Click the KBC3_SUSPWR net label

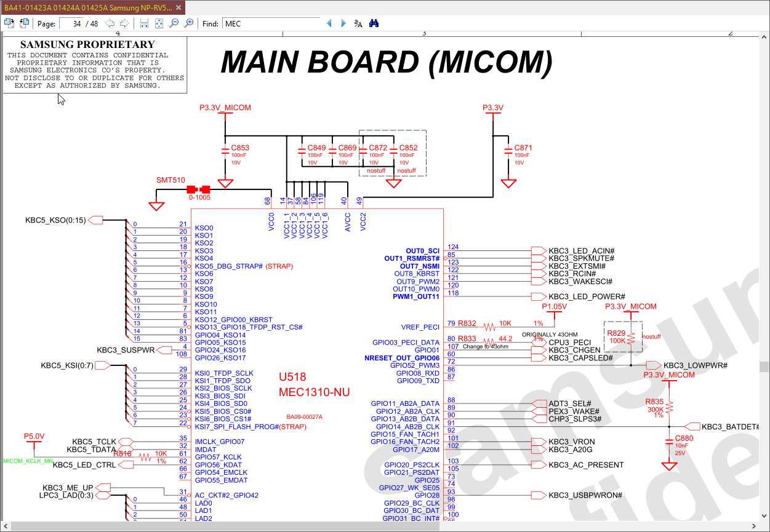pyautogui.click(x=126, y=350)
